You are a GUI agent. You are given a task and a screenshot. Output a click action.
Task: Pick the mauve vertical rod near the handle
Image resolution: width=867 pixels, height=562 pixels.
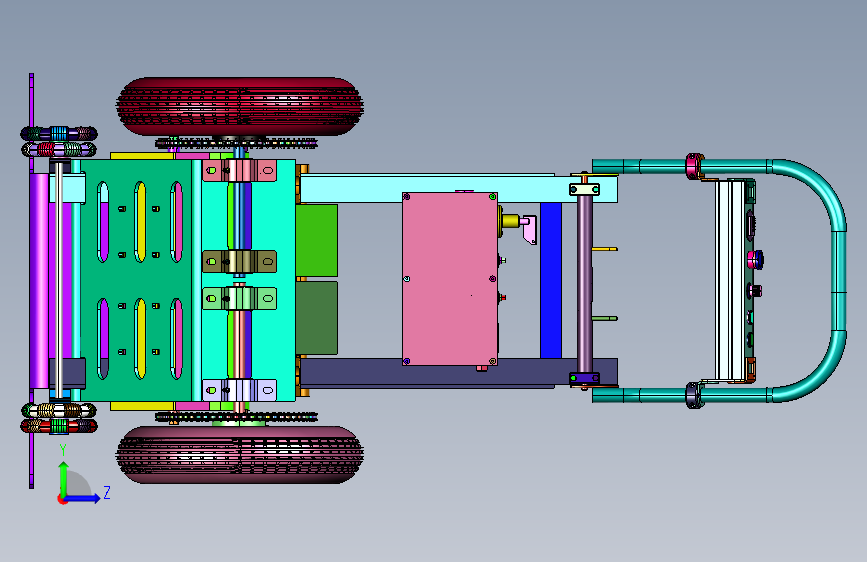pos(584,284)
